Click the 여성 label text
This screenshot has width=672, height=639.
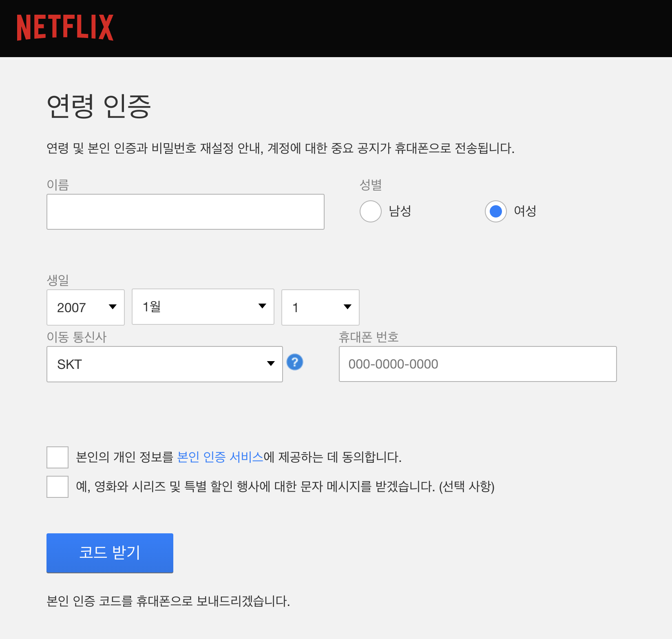(525, 211)
